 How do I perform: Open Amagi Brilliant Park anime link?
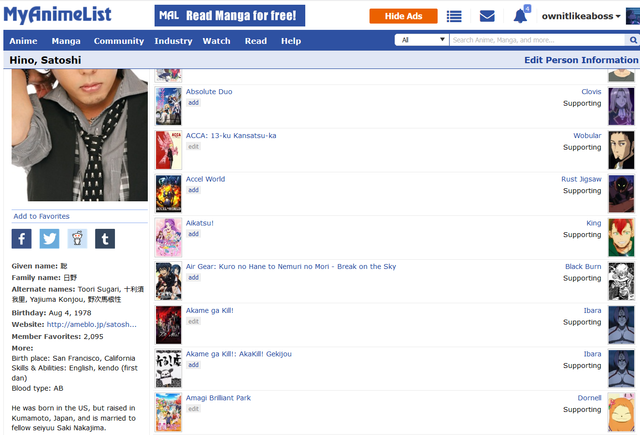click(218, 398)
